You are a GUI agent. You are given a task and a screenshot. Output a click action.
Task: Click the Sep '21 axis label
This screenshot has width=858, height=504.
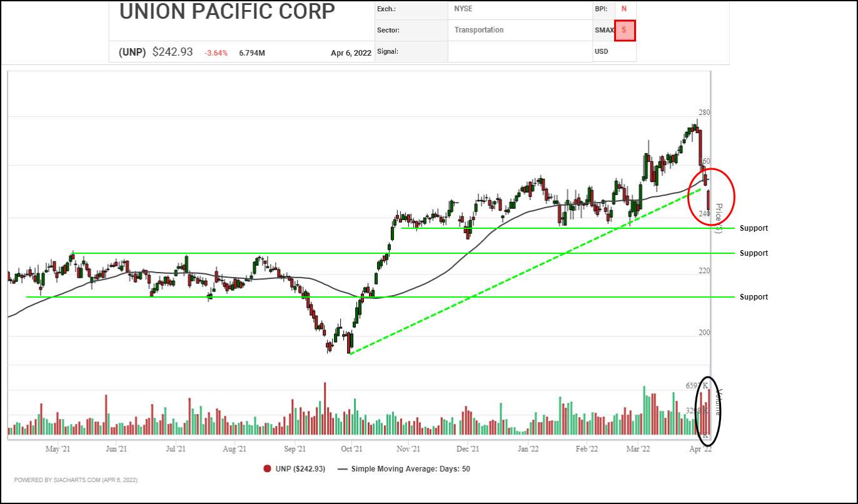295,449
